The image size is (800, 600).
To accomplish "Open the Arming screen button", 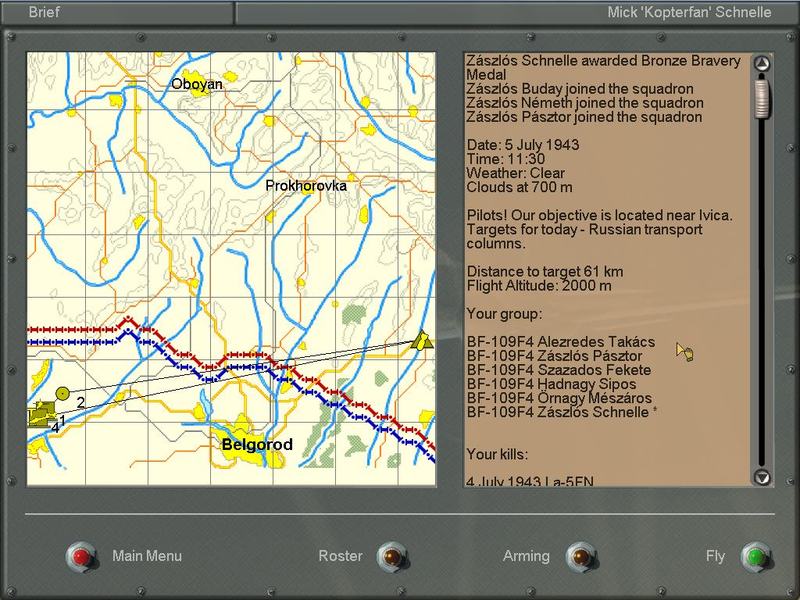I will (582, 557).
